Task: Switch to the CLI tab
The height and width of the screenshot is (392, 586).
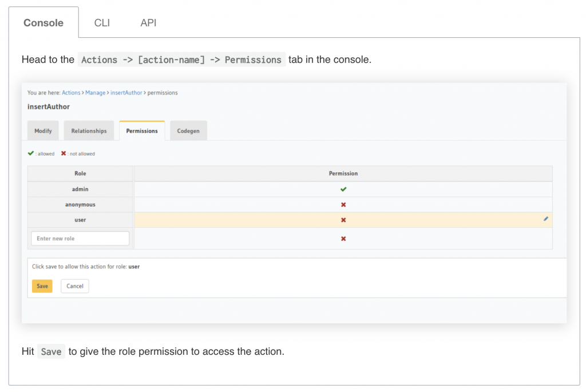Action: click(x=102, y=23)
